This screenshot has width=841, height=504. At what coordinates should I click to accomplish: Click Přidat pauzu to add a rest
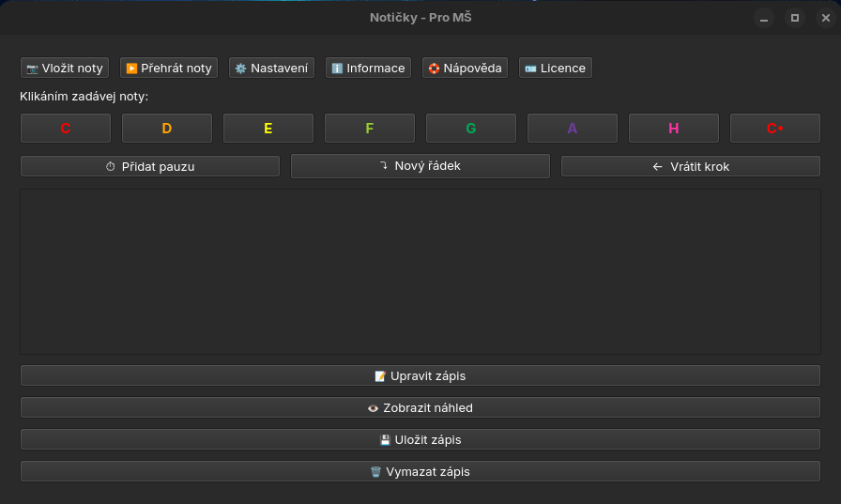point(150,166)
